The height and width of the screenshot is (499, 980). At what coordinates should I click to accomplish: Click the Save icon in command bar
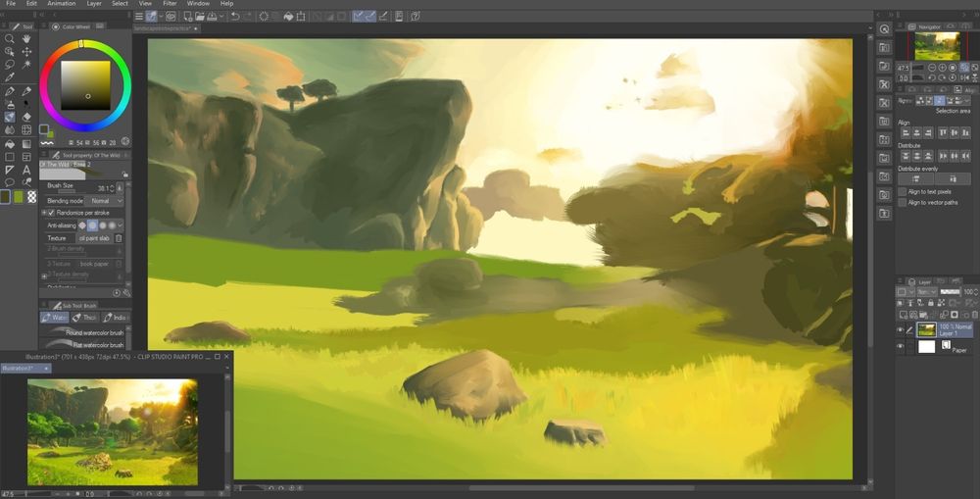(x=213, y=17)
